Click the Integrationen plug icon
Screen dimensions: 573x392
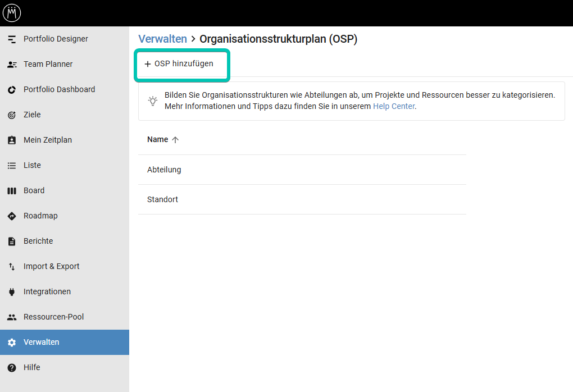tap(12, 292)
